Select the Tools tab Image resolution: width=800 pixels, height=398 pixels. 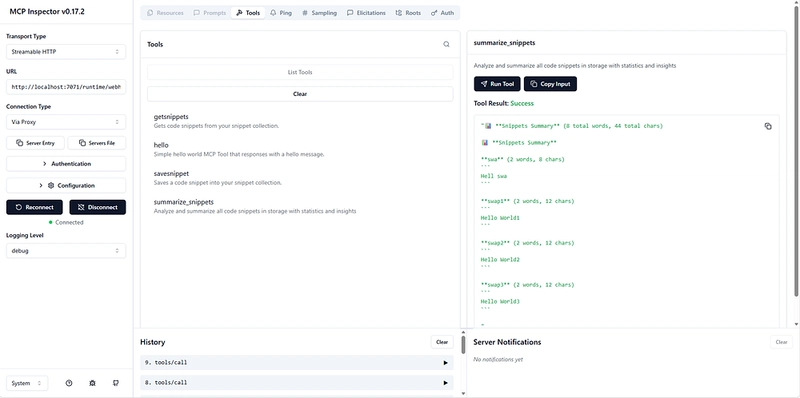[x=248, y=13]
